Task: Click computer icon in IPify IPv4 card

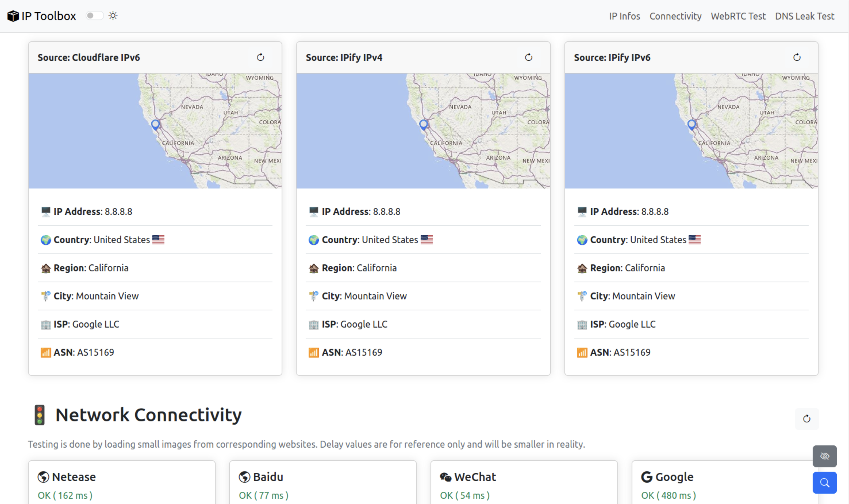Action: coord(314,211)
